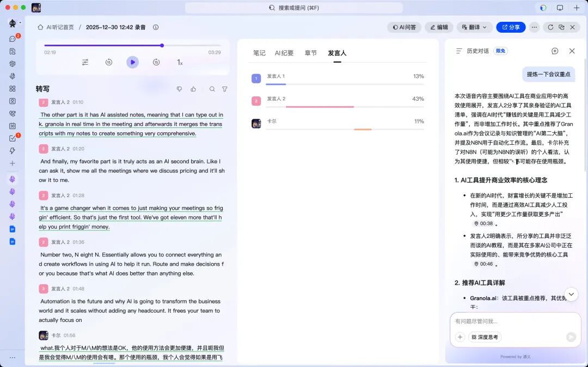This screenshot has height=367, width=588.
Task: Regenerate content with the refresh icon
Action: 550,27
